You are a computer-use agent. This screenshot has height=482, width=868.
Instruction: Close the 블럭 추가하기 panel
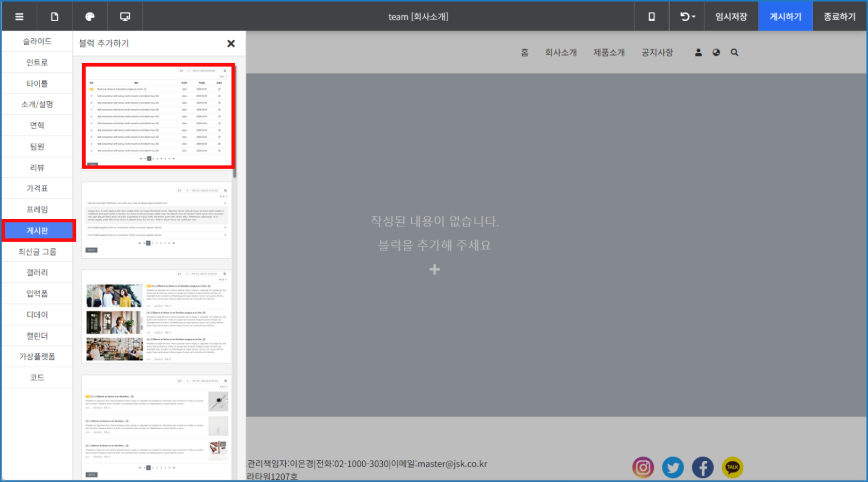[231, 43]
